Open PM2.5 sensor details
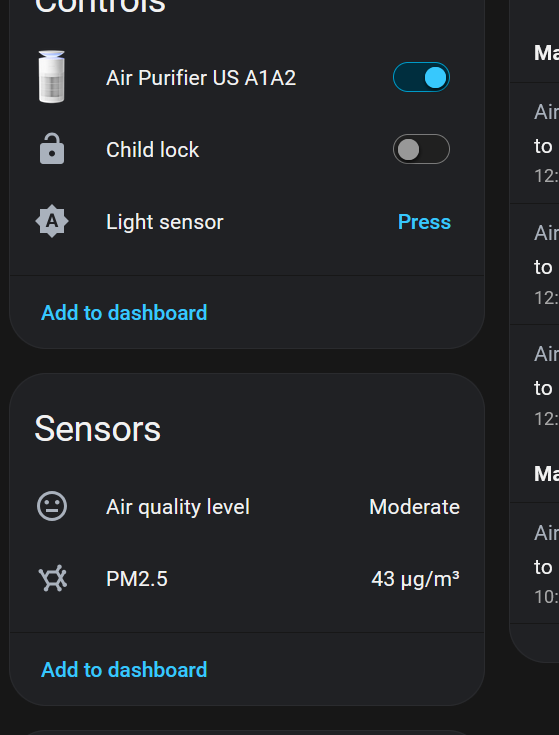 [x=137, y=579]
